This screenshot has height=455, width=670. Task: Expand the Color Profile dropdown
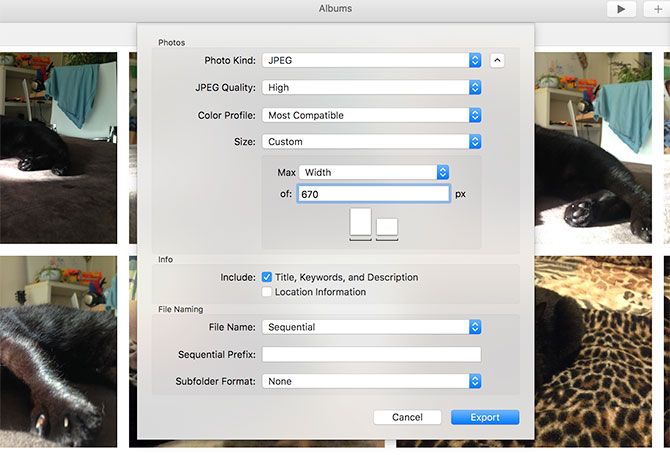click(x=371, y=115)
